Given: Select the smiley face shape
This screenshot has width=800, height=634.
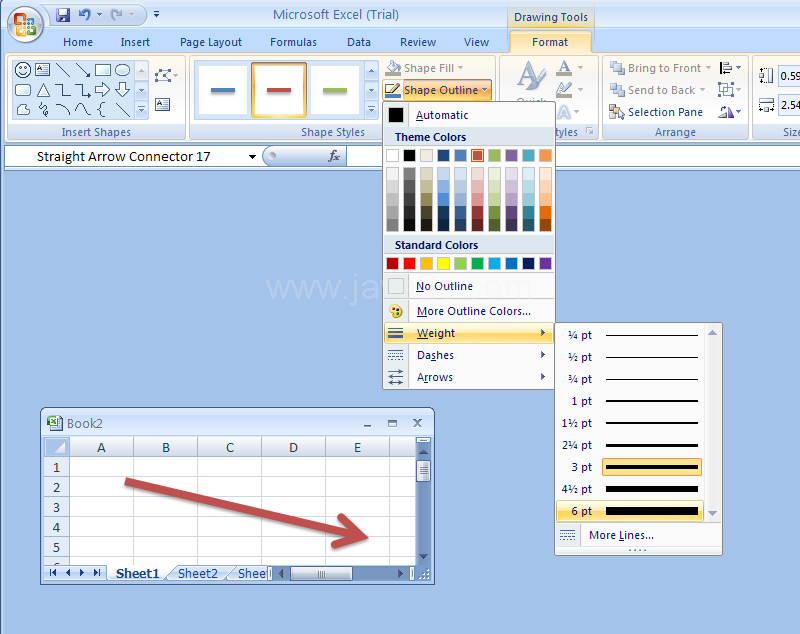Looking at the screenshot, I should [22, 69].
